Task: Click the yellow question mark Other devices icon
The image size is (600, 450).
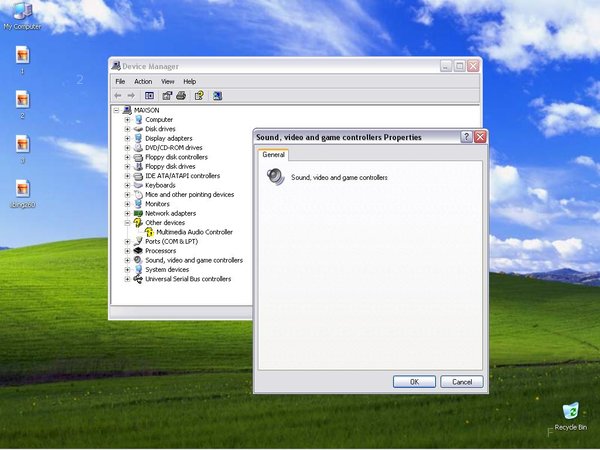Action: (139, 223)
